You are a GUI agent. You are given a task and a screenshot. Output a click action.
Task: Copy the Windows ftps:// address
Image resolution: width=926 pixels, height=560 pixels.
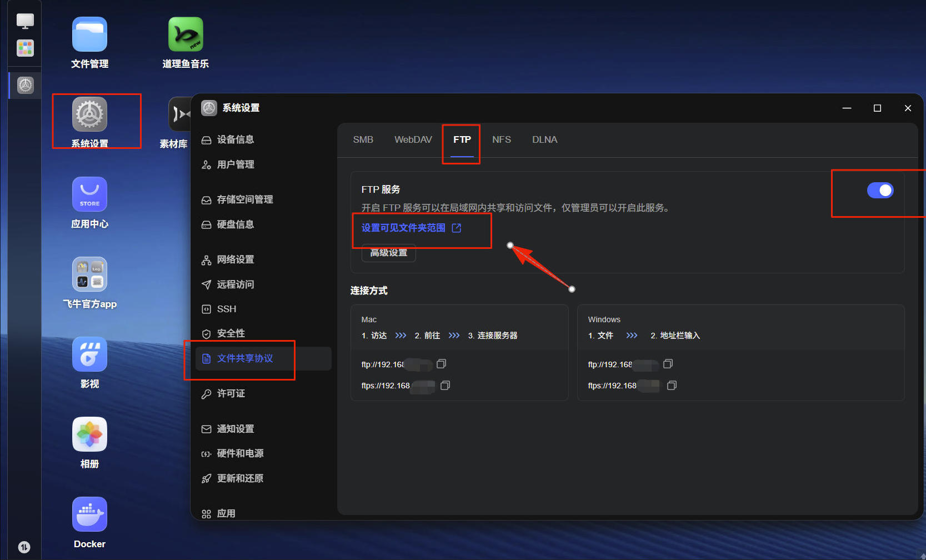pyautogui.click(x=672, y=386)
